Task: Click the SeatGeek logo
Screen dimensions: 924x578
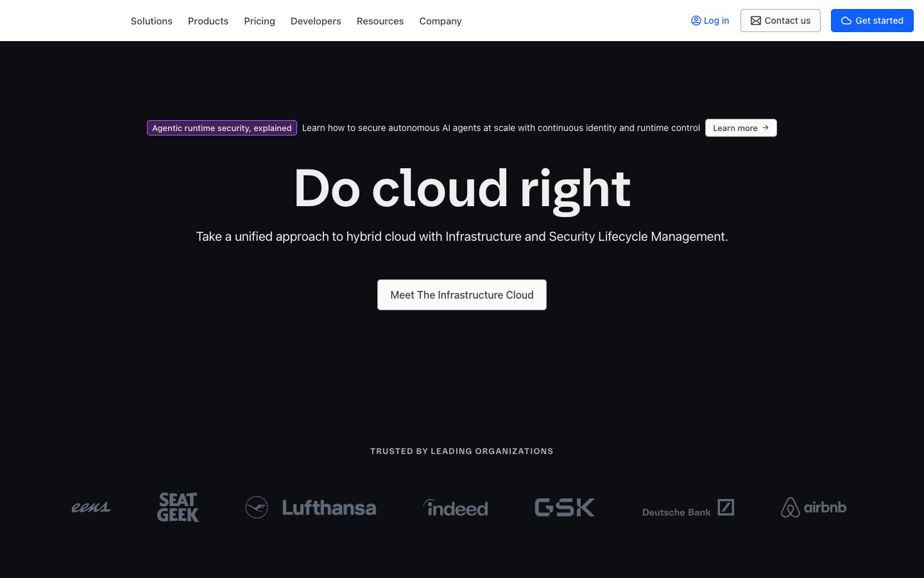Action: coord(178,507)
